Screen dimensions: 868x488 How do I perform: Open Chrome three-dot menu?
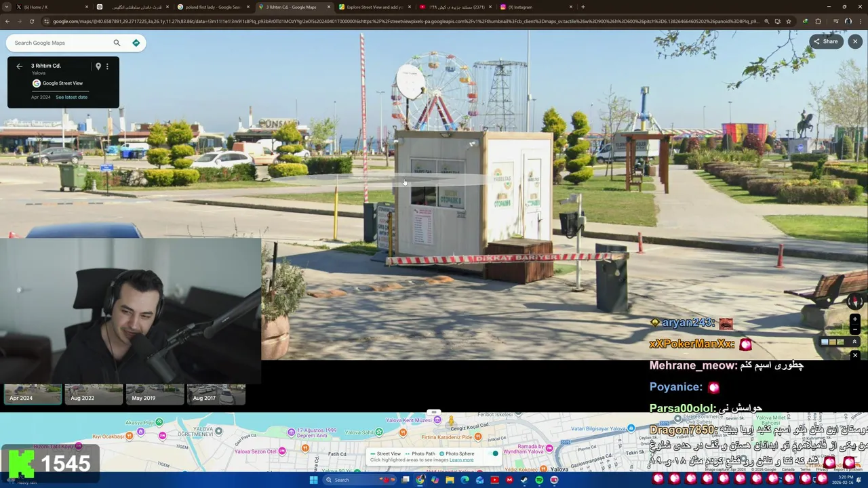tap(860, 21)
